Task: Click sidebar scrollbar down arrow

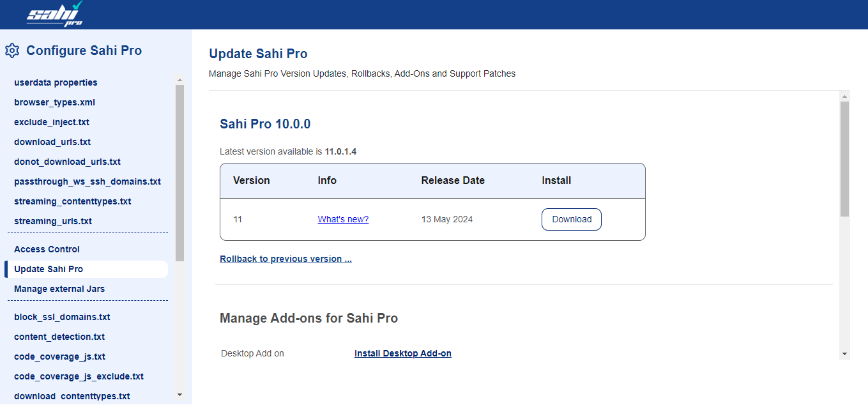Action: pos(179,395)
